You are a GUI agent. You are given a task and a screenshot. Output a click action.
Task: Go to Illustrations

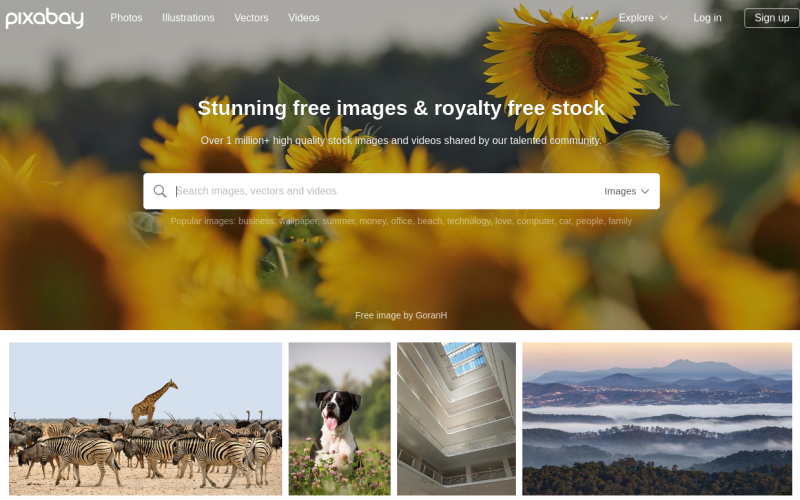(188, 18)
